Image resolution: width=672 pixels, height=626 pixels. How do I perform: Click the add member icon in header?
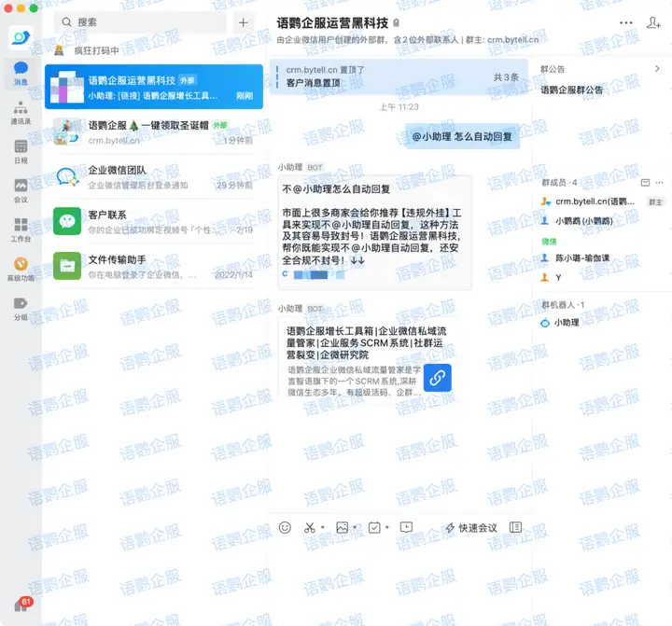pyautogui.click(x=653, y=22)
